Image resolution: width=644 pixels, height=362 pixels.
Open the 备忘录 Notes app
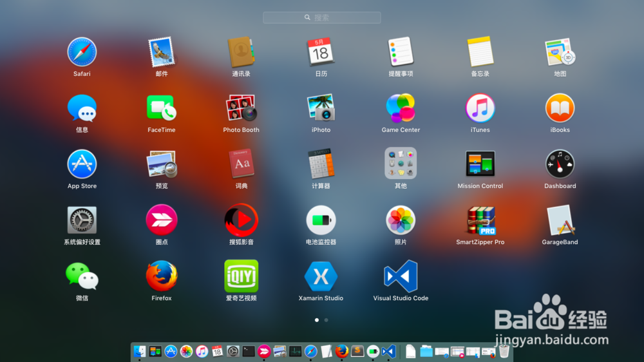(480, 52)
